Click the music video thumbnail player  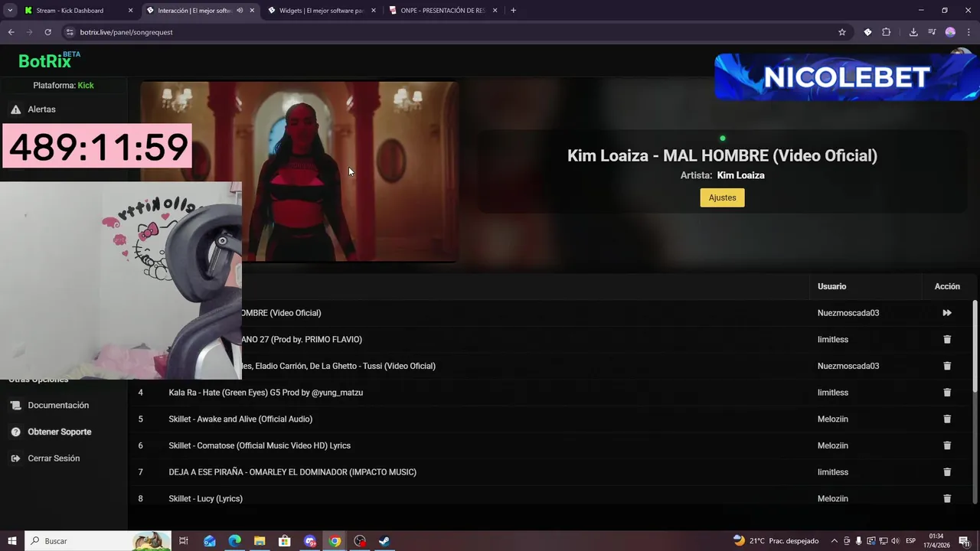[x=299, y=171]
